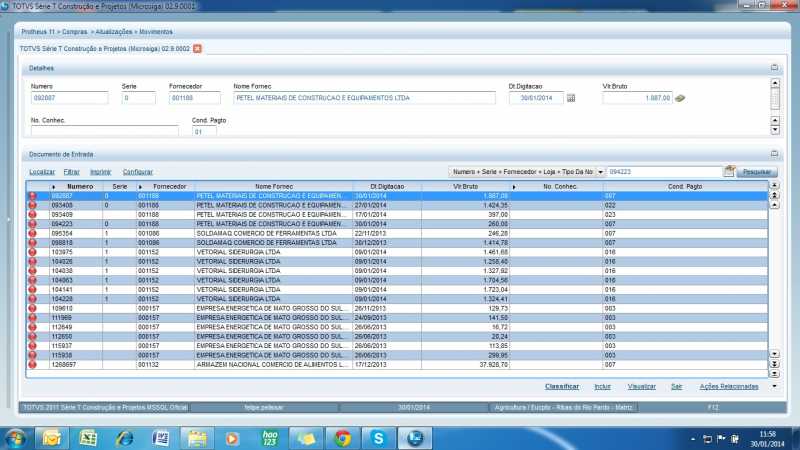Open Excel from the taskbar

[88, 438]
